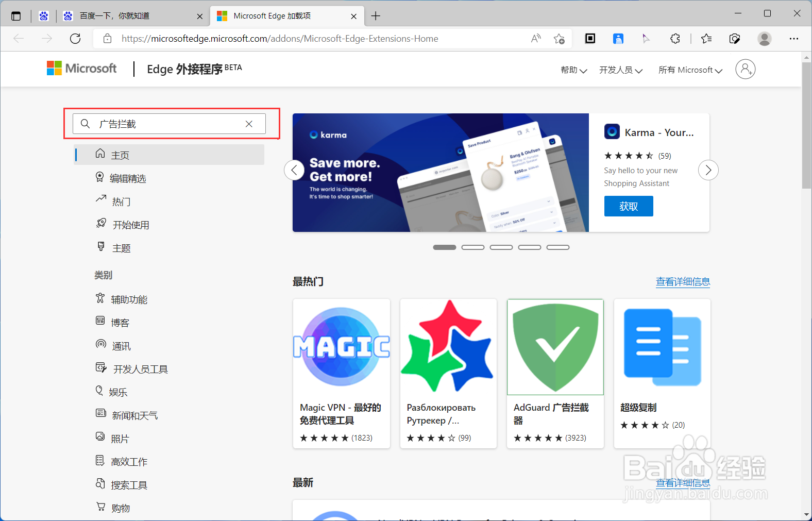
Task: Open the Favorites list icon
Action: click(x=706, y=39)
